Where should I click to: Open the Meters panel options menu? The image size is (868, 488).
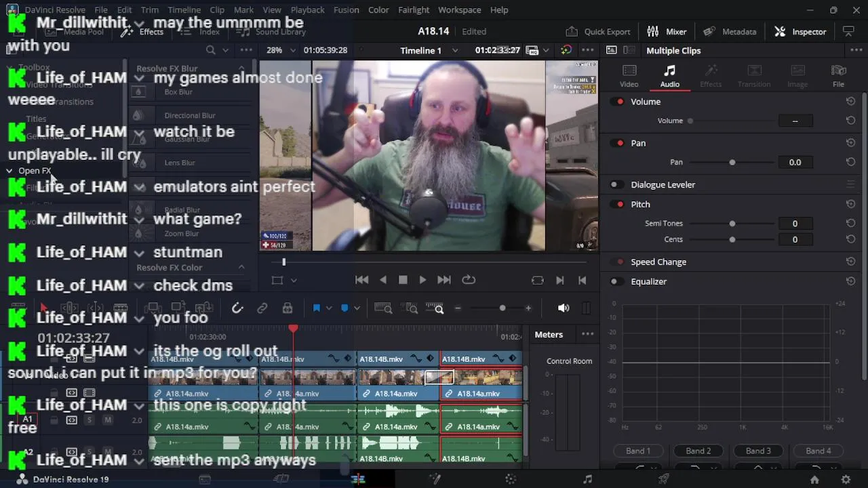point(588,334)
